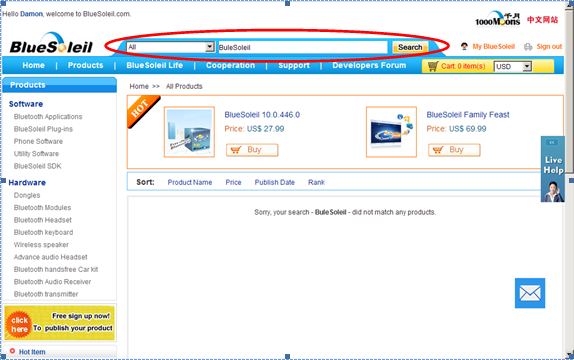574x360 pixels.
Task: Click the Sign out link
Action: click(549, 47)
